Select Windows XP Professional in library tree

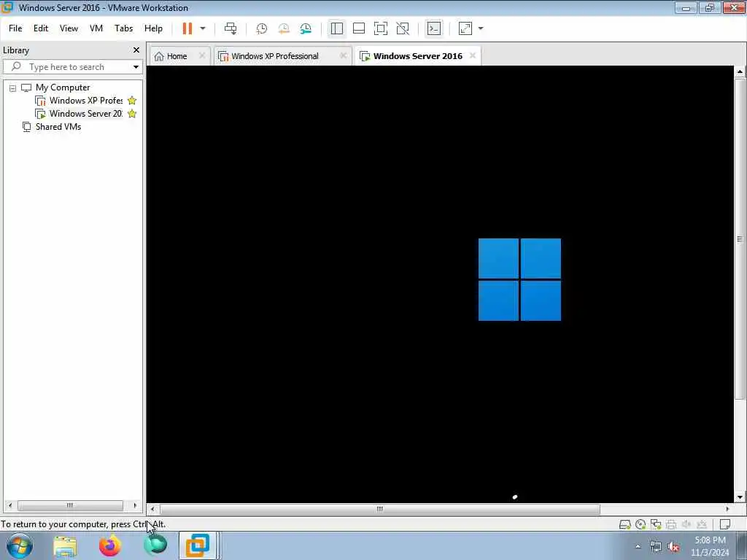tap(86, 101)
